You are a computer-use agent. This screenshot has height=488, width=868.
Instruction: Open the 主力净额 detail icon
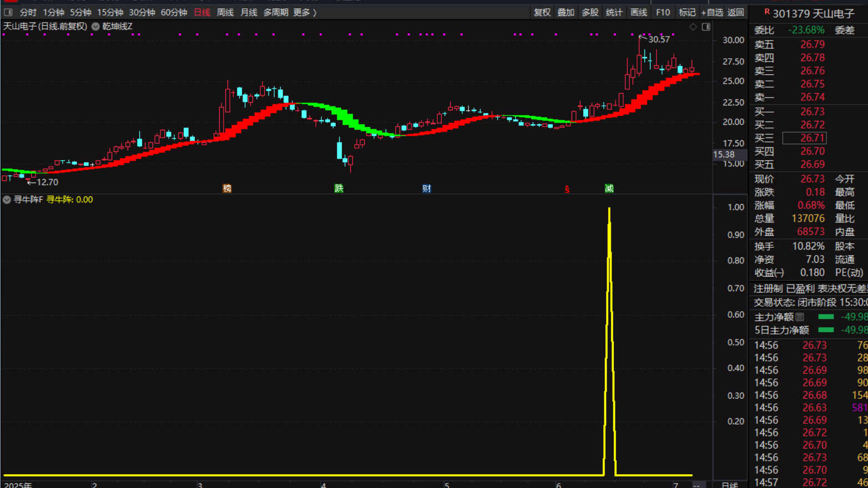click(800, 317)
